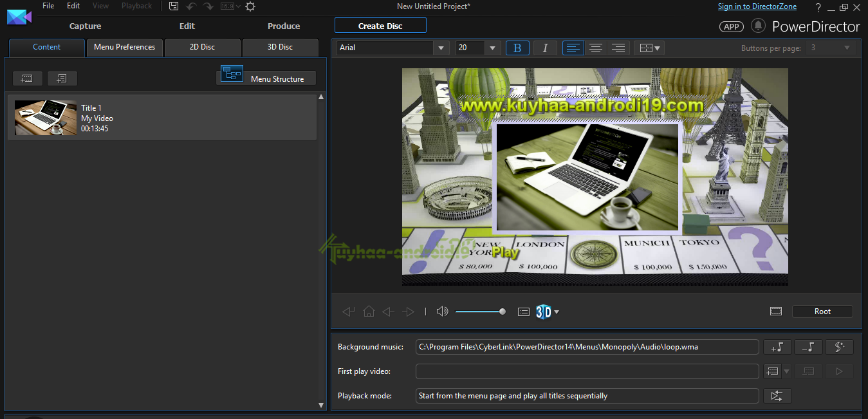868x419 pixels.
Task: Click the previous page arrow icon
Action: 388,312
